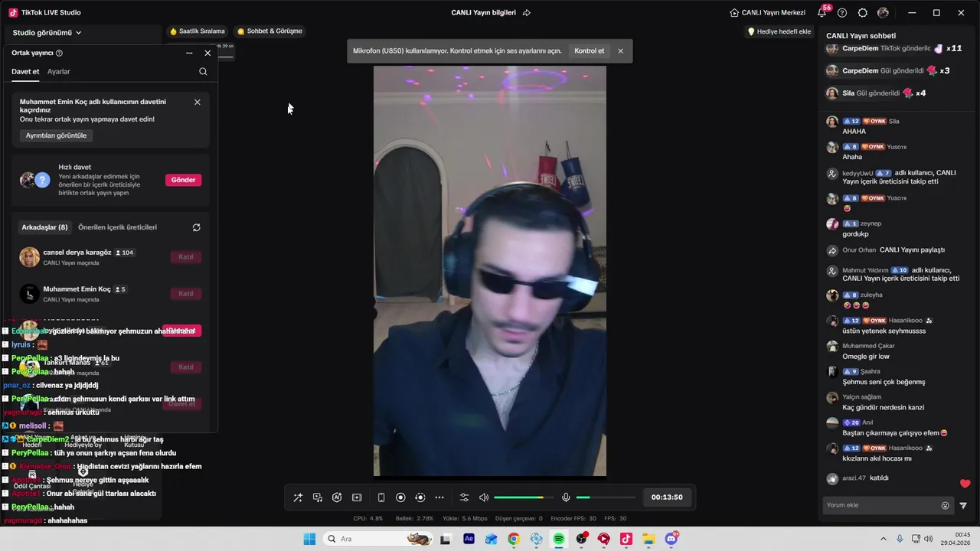Screen dimensions: 980x551
Task: Select Önerilen içerik üreticileri tab
Action: pyautogui.click(x=117, y=227)
